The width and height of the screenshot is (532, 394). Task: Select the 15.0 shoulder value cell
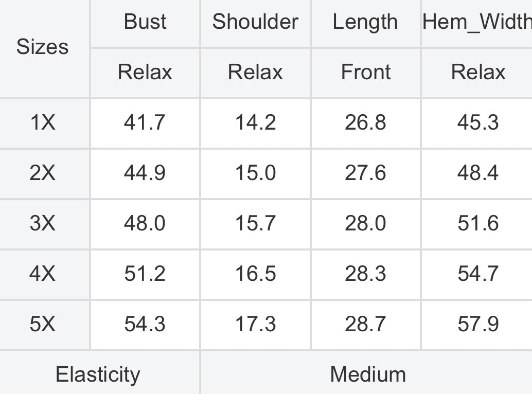pyautogui.click(x=256, y=174)
